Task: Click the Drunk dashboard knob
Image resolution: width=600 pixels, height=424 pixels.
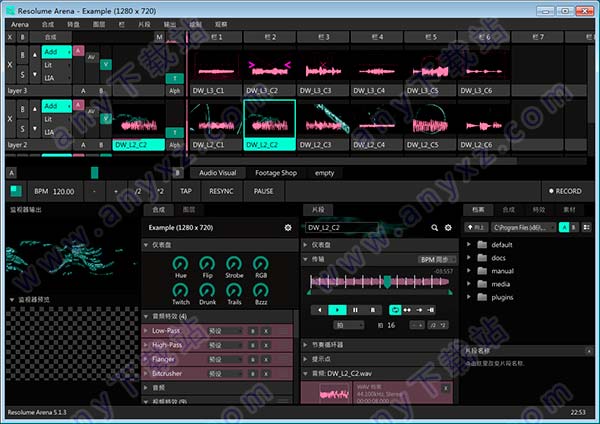Action: pyautogui.click(x=207, y=290)
